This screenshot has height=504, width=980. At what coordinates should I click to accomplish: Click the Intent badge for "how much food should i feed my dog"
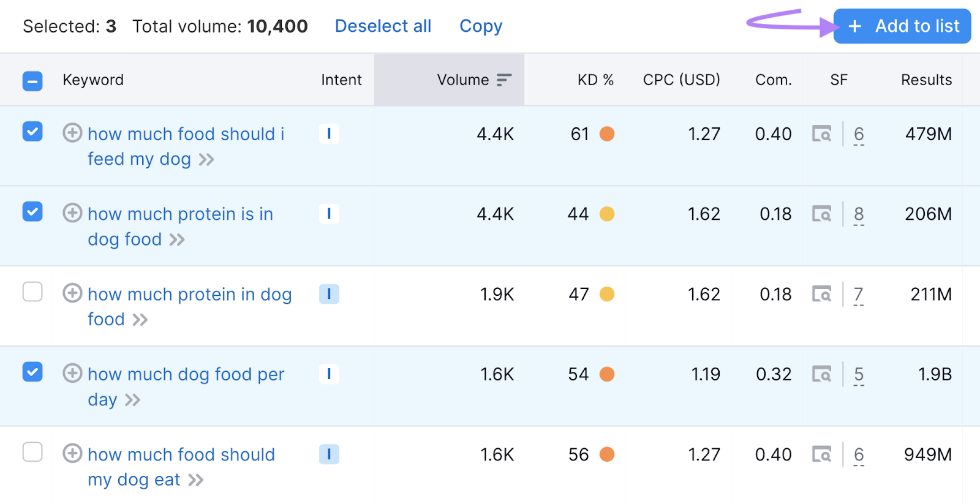tap(330, 134)
